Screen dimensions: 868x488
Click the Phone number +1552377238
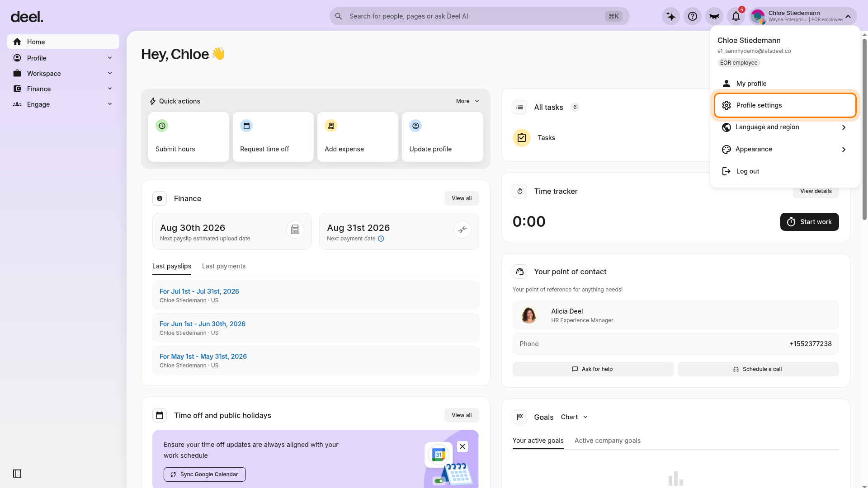pos(811,344)
